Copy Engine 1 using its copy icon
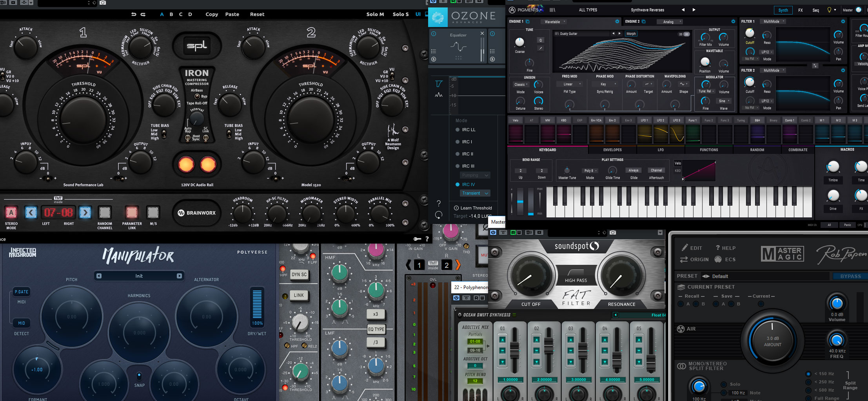The height and width of the screenshot is (401, 868). (528, 22)
